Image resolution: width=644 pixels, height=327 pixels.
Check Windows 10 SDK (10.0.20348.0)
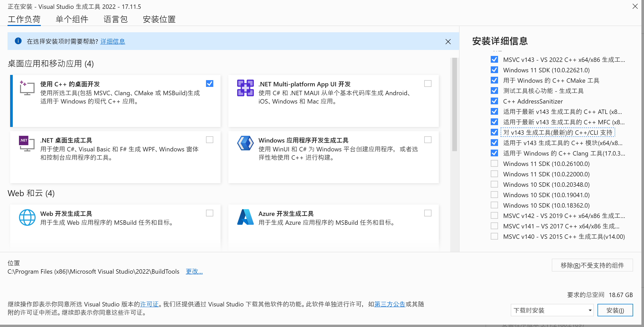point(494,184)
